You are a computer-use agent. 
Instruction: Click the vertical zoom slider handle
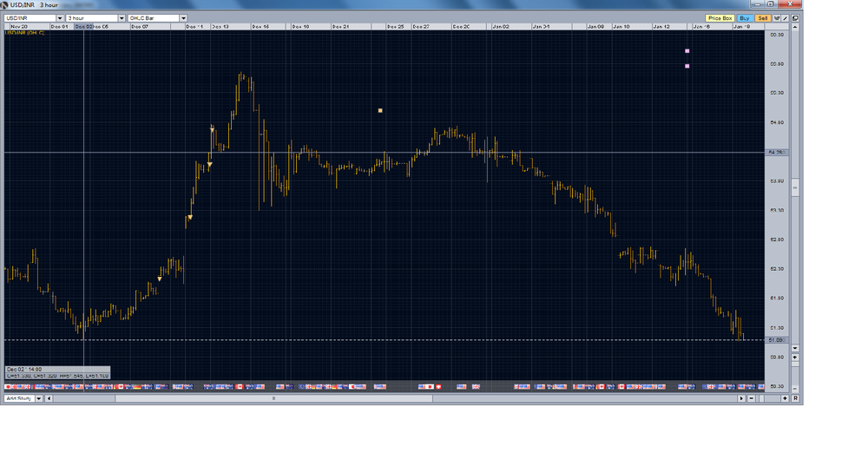pyautogui.click(x=795, y=364)
